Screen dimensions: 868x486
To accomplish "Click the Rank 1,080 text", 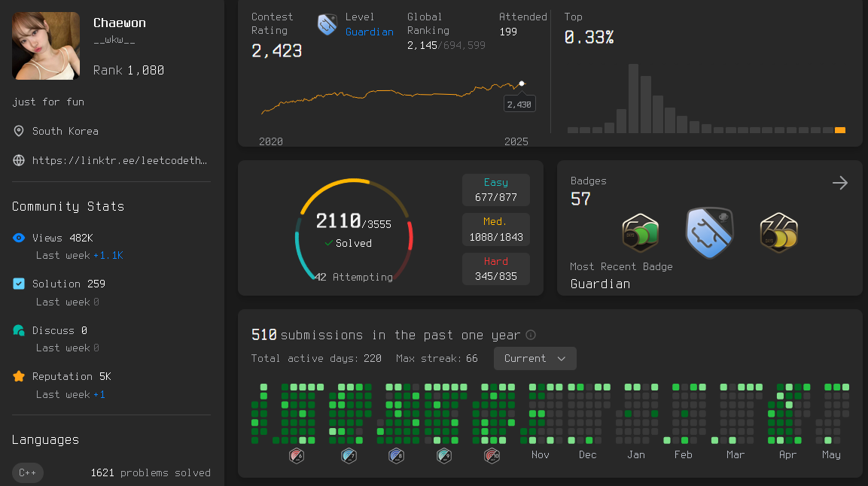I will [x=129, y=70].
